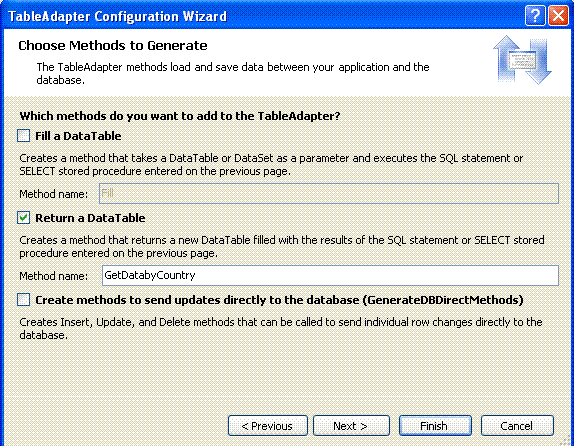Close the TableAdapter Configuration Wizard window

click(x=558, y=16)
